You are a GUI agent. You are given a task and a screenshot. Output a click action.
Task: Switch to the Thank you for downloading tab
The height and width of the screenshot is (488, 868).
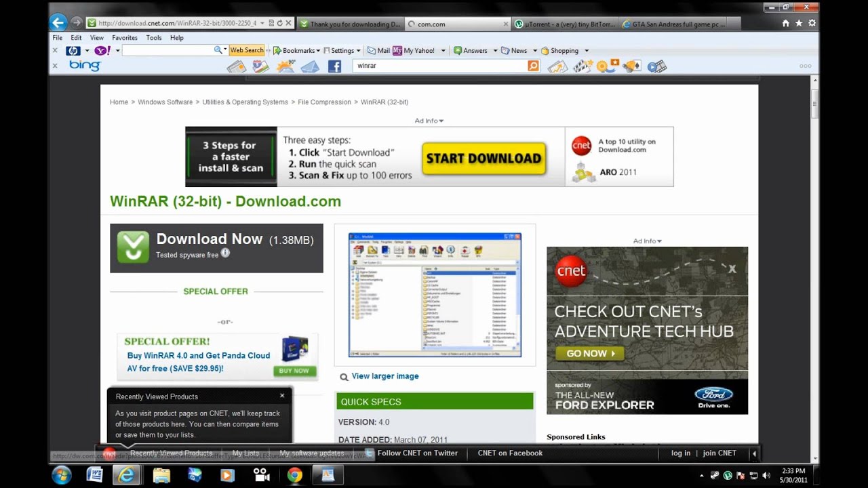point(350,24)
